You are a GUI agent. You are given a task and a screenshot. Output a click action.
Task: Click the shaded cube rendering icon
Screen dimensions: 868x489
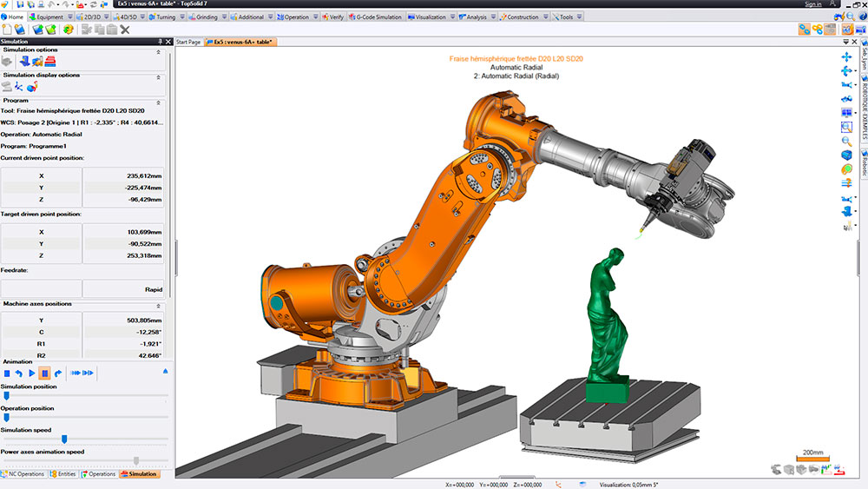[x=847, y=154]
